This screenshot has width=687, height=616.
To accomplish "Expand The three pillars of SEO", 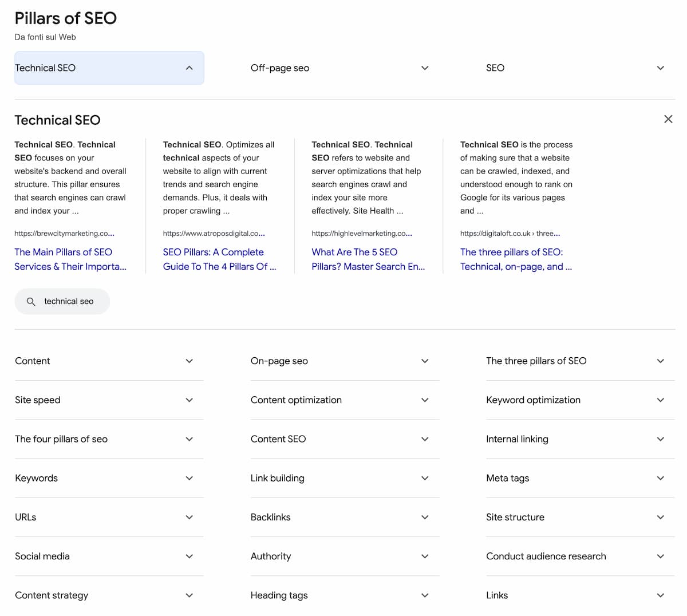I will point(536,361).
